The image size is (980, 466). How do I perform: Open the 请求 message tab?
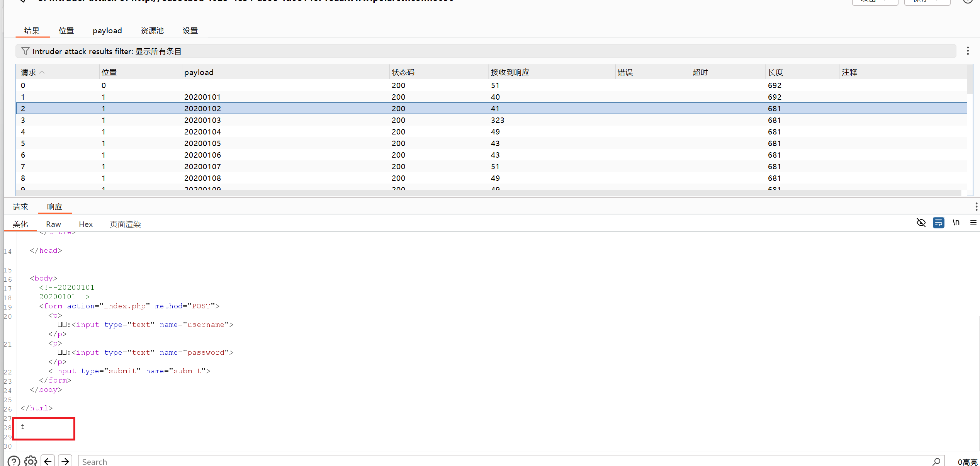click(20, 207)
